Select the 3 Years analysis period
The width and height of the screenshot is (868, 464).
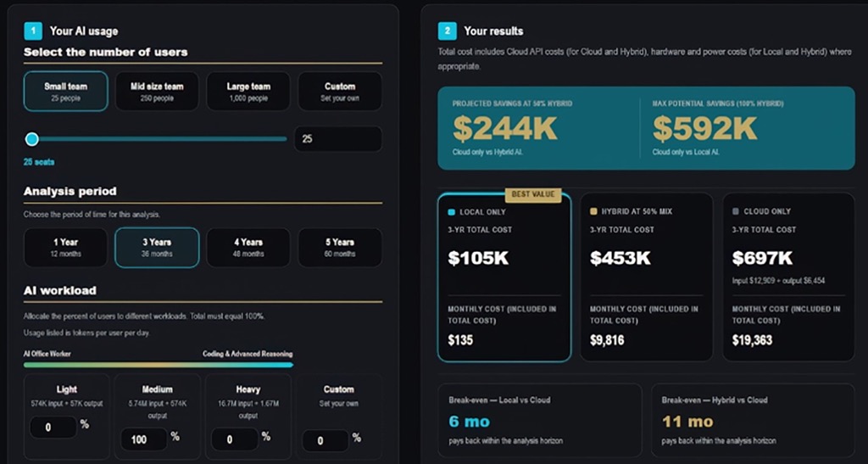coord(157,248)
